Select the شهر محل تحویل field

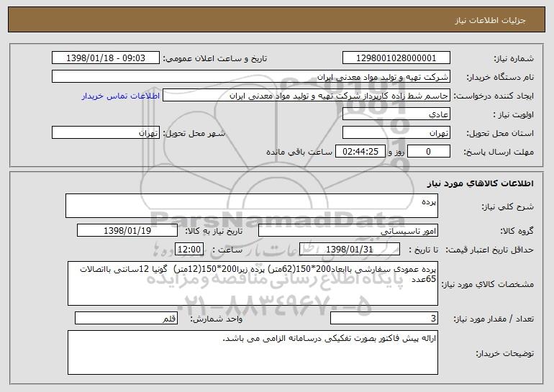coord(106,133)
